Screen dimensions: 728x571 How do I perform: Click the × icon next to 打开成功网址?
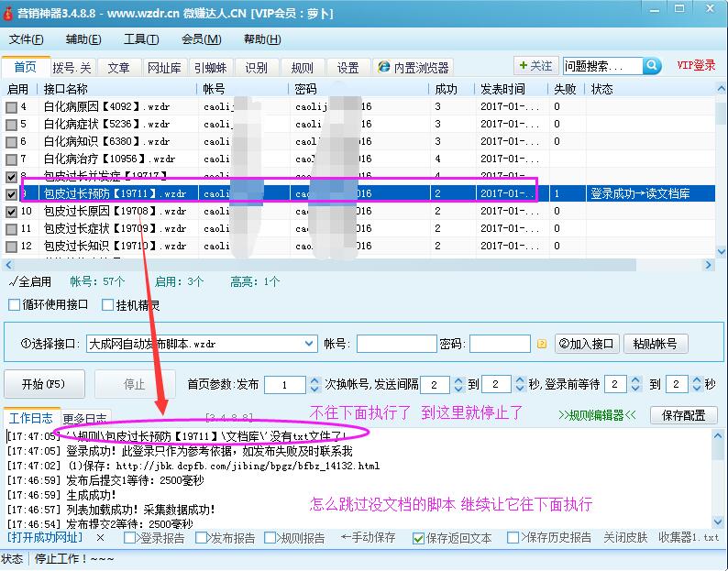coord(100,537)
